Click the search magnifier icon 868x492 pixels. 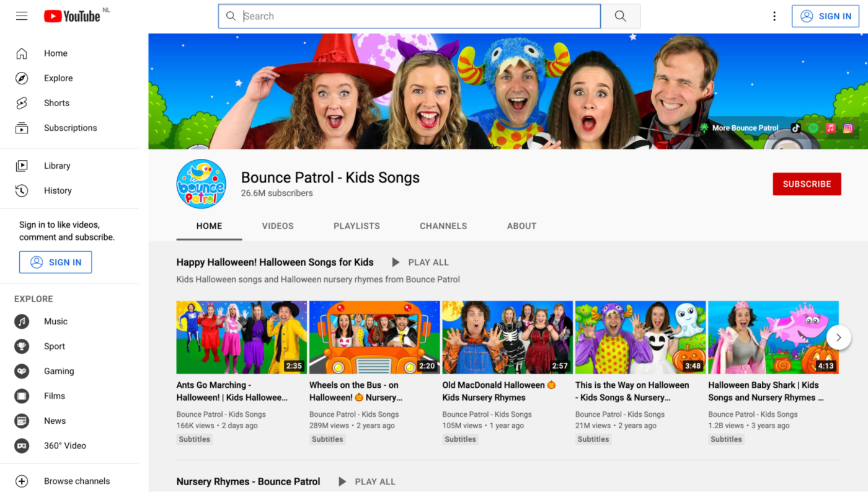click(x=620, y=16)
